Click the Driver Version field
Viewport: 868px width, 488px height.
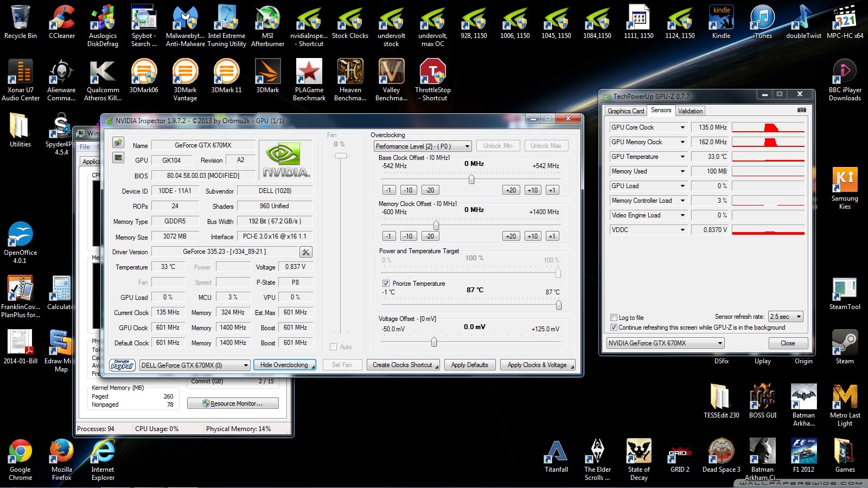pyautogui.click(x=225, y=252)
